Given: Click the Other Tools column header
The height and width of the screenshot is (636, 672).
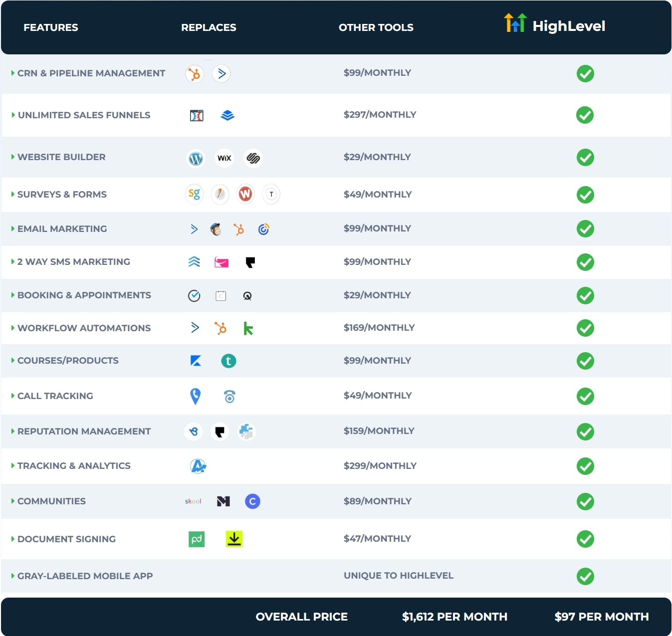Looking at the screenshot, I should 376,27.
